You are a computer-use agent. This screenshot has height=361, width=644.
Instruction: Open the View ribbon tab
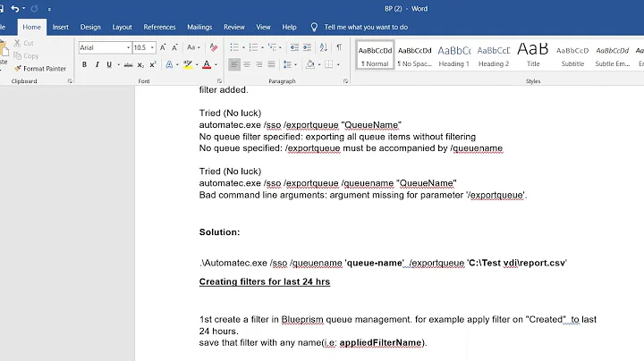pyautogui.click(x=263, y=27)
